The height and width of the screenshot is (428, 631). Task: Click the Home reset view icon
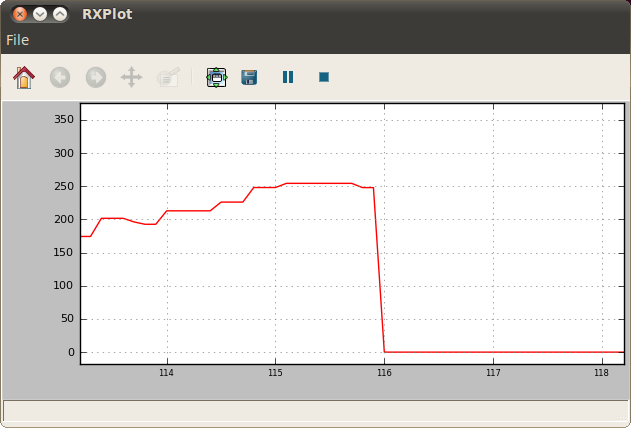click(24, 77)
